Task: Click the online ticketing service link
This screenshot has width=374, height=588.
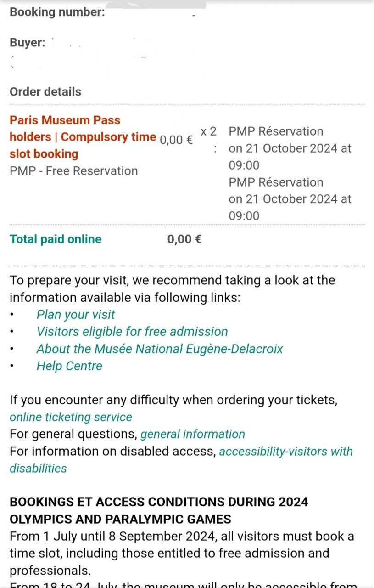Action: 71,417
